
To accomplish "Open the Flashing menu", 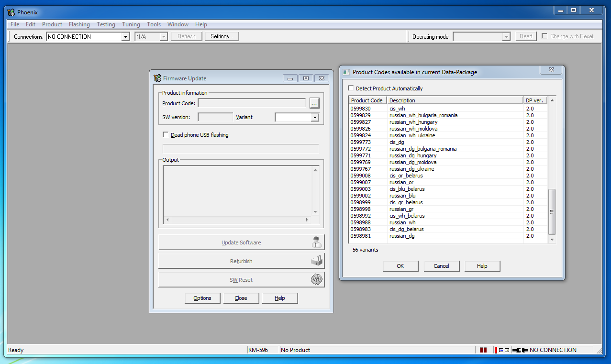I will point(79,24).
